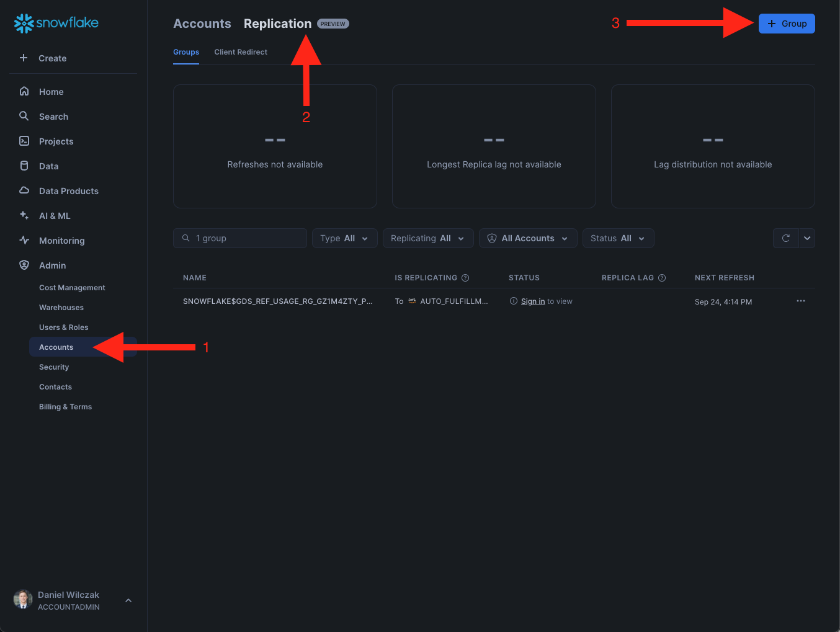Viewport: 840px width, 632px height.
Task: Open the Replicating All filter dropdown
Action: [428, 238]
